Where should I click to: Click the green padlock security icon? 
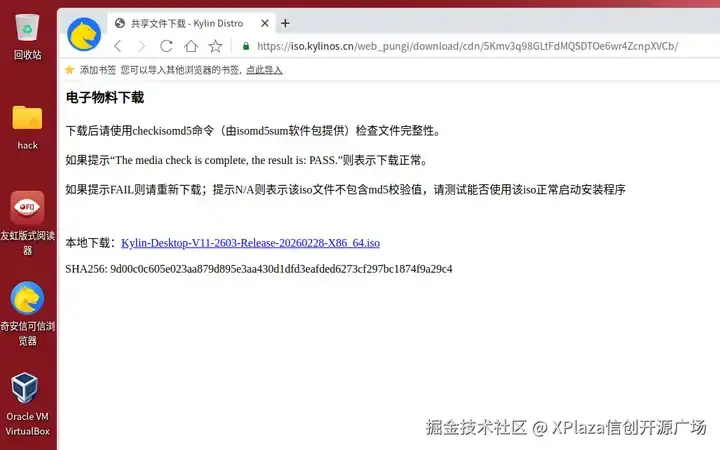pos(246,46)
